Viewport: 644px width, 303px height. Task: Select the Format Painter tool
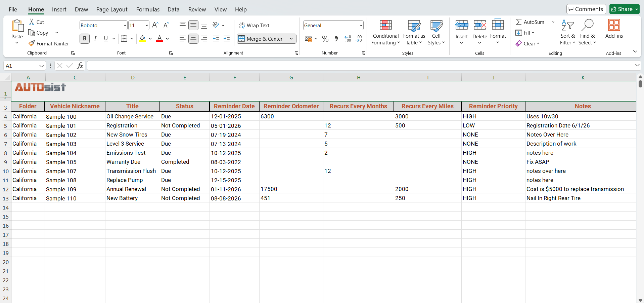49,43
